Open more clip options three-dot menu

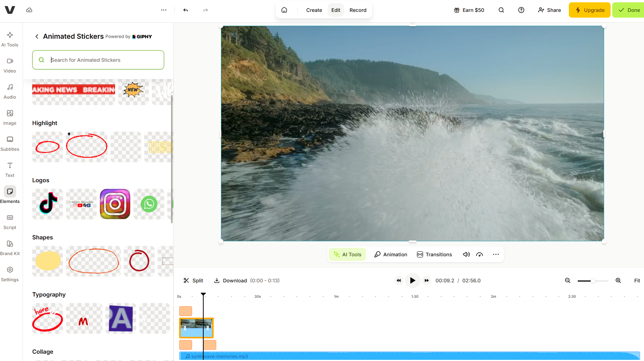tap(496, 254)
